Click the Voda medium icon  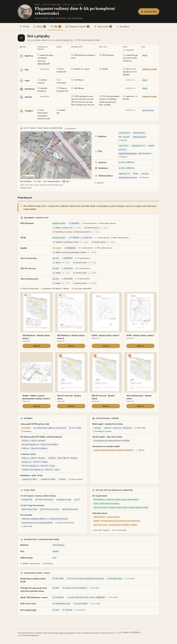click(x=21, y=81)
